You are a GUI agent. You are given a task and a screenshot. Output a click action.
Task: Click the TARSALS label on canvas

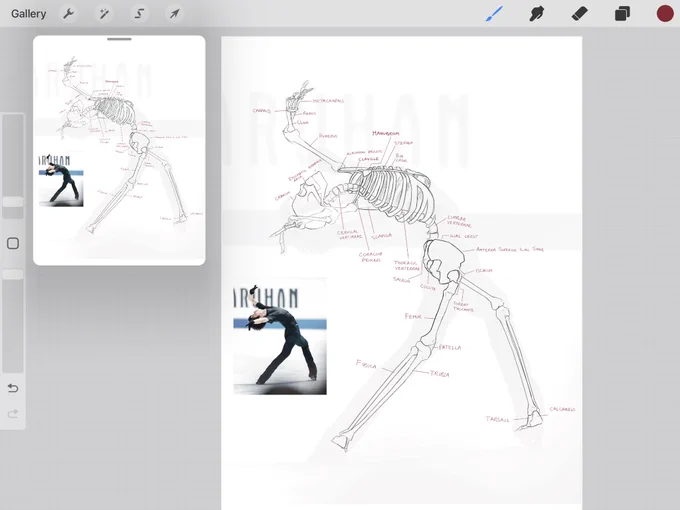497,419
